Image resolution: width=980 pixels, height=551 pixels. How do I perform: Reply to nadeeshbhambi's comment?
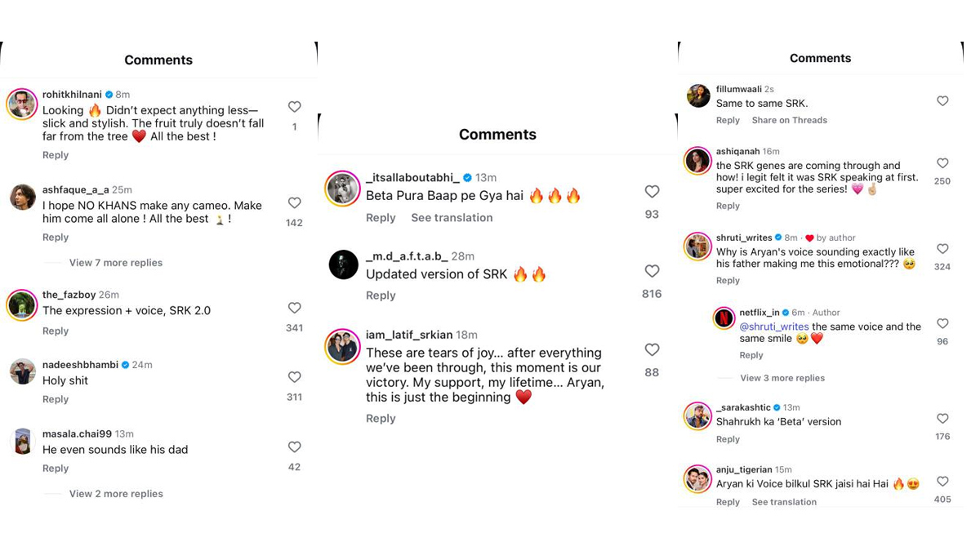pos(56,399)
